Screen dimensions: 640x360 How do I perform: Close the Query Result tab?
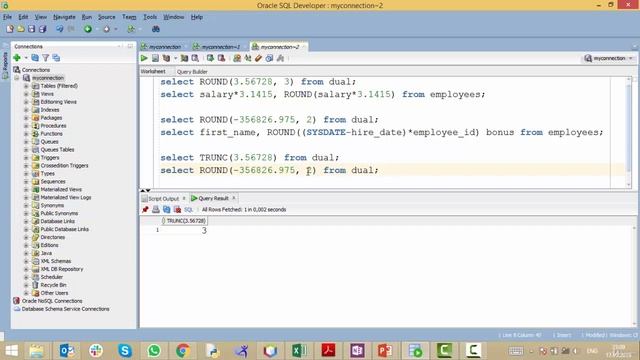click(x=234, y=198)
